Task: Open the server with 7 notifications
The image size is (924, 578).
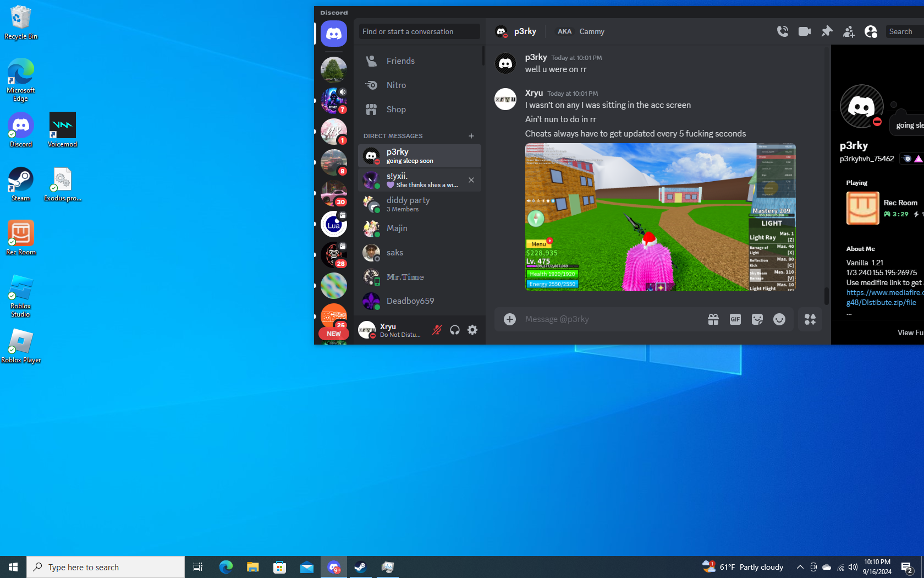Action: click(334, 101)
